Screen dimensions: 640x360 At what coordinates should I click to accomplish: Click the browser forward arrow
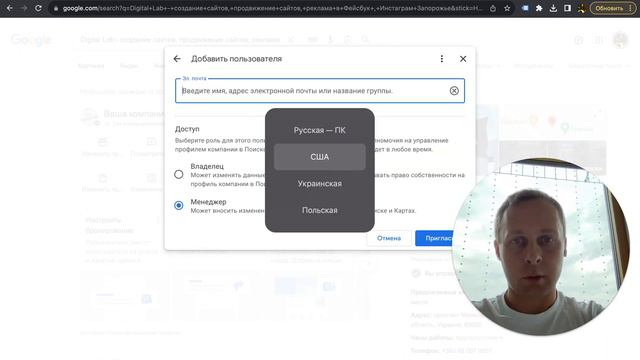(x=24, y=8)
